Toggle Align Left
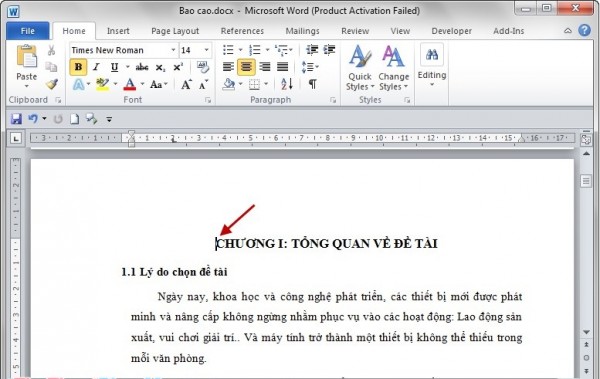Viewport: 600px width, 379px height. (228, 67)
